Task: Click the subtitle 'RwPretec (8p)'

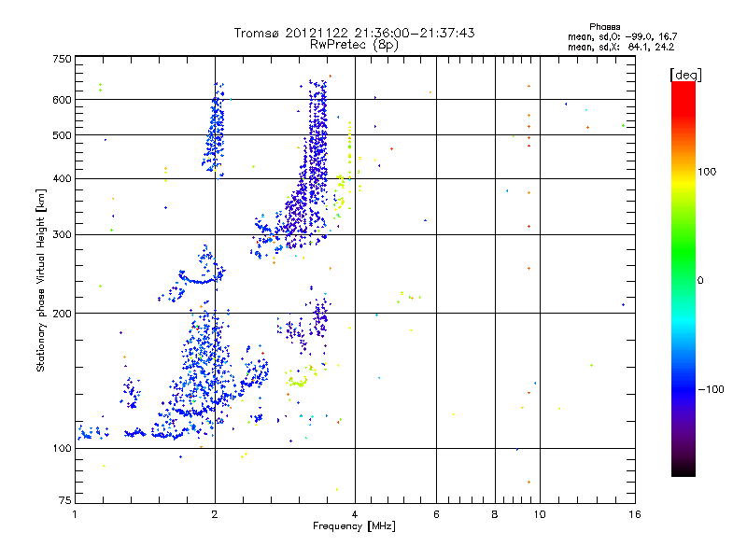Action: 354,45
